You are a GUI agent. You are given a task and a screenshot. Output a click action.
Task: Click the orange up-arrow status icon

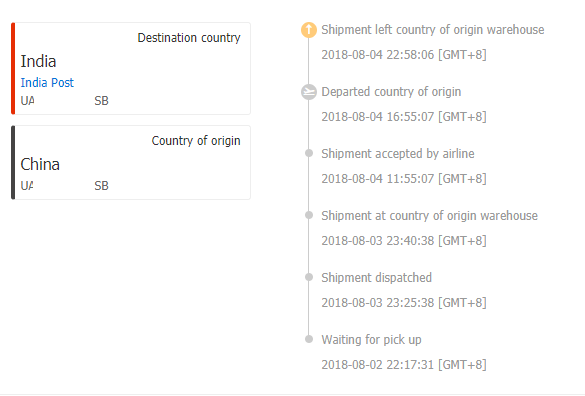point(309,30)
